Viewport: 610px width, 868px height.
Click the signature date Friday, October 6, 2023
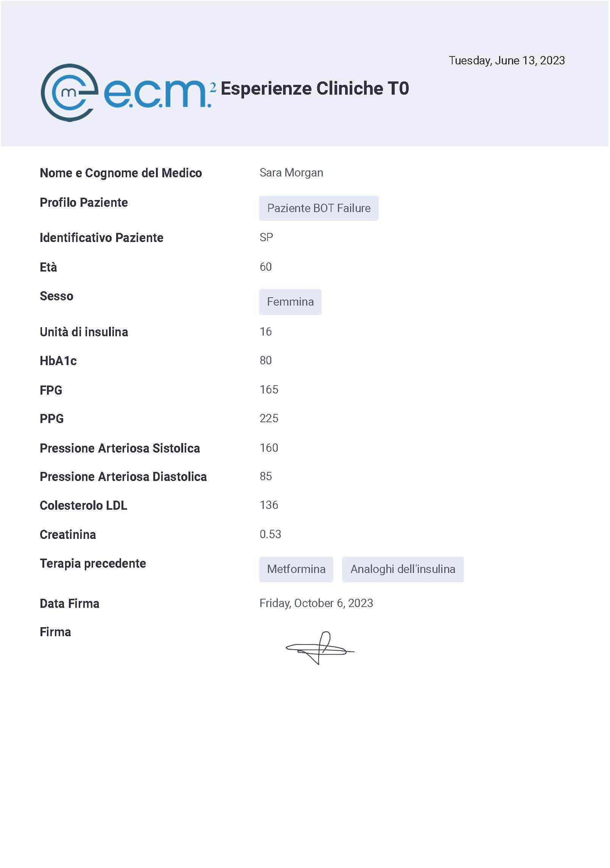(x=316, y=603)
